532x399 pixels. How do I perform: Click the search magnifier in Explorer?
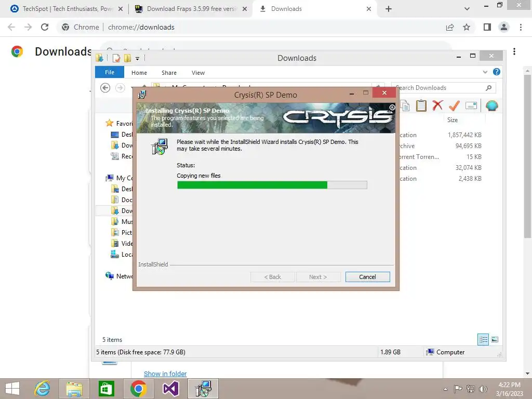pos(488,88)
